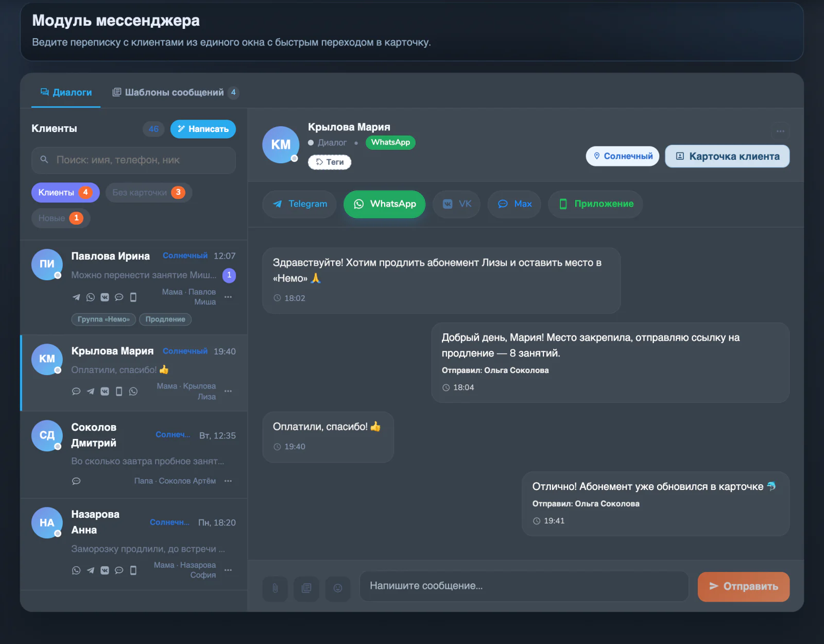This screenshot has height=644, width=824.
Task: Click the WhatsApp icon in Назарова Анна row
Action: click(x=76, y=570)
